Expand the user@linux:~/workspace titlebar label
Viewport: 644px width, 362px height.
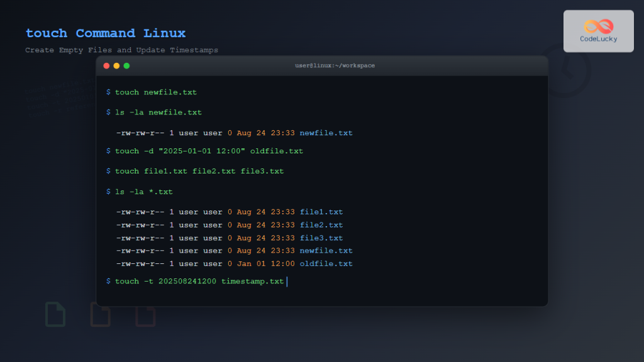point(335,65)
